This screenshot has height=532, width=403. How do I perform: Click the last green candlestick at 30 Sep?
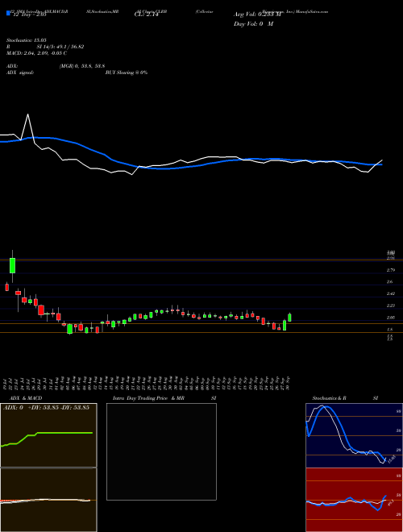(x=289, y=318)
